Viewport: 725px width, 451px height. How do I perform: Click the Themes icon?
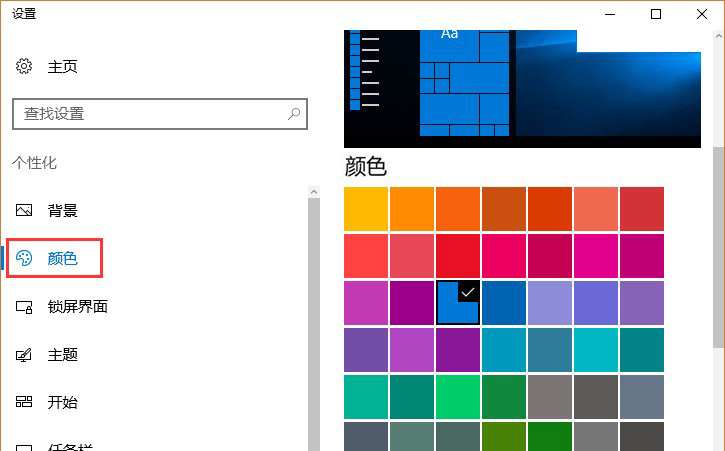(25, 355)
